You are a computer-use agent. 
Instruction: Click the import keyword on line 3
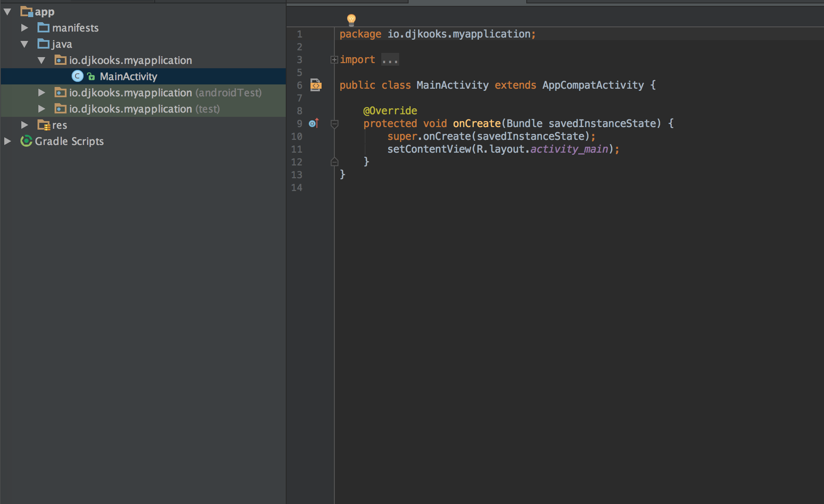coord(357,60)
